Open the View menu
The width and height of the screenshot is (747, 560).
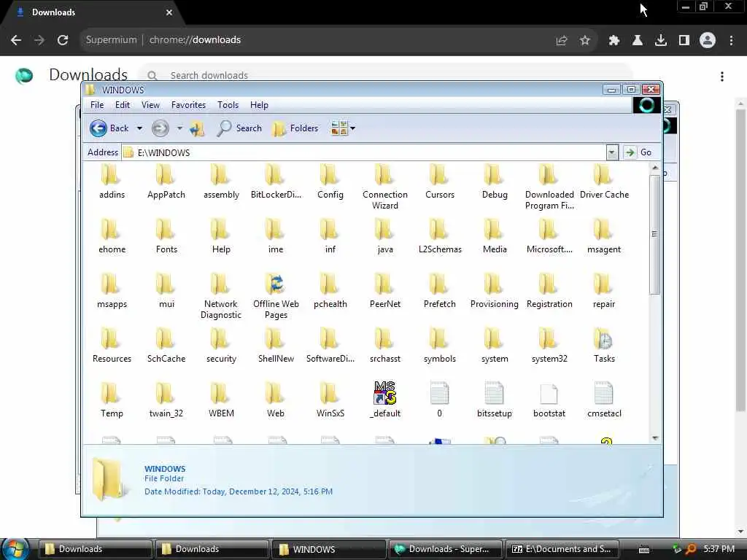[150, 105]
